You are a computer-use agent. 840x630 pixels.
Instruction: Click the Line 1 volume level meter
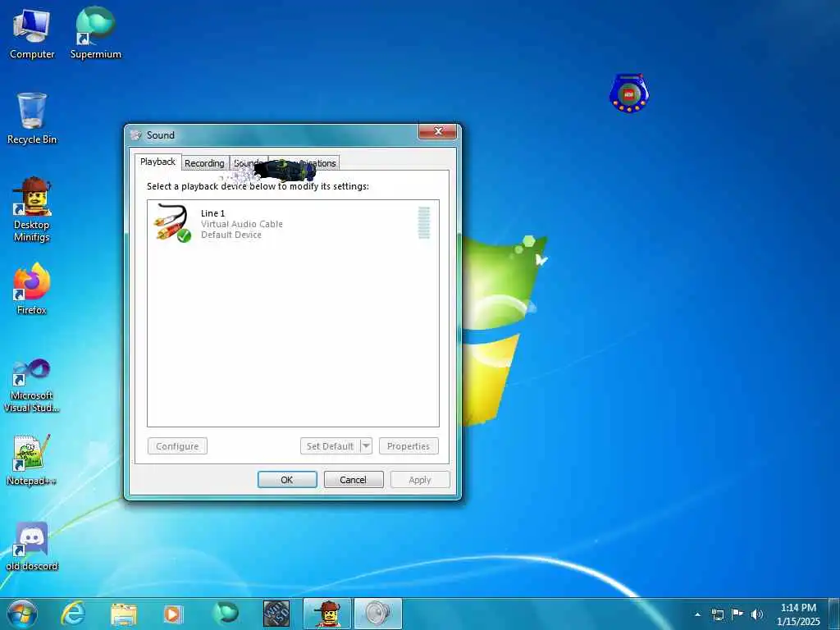click(424, 223)
